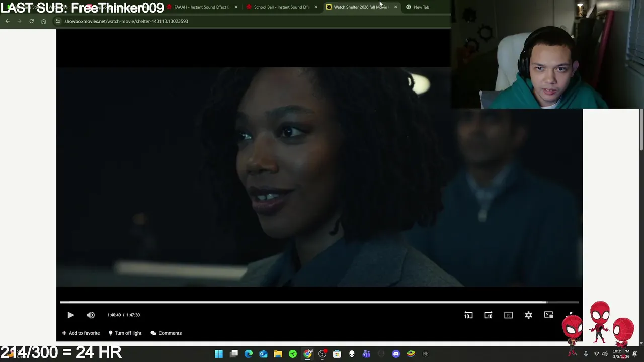Open OBS Studio from the taskbar
Viewport: 644px width, 362px height.
coord(323,354)
